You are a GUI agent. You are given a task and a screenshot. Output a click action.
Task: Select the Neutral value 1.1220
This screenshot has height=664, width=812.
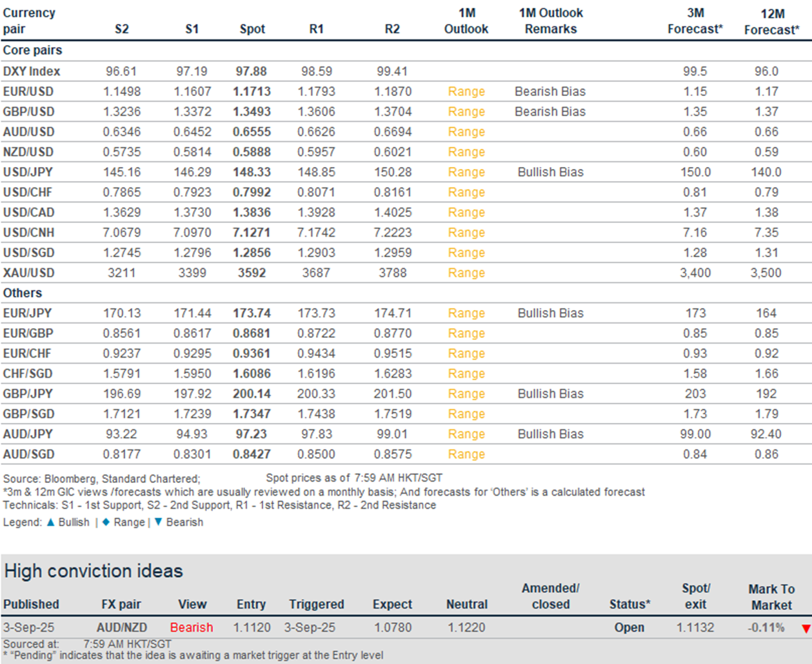coord(467,627)
